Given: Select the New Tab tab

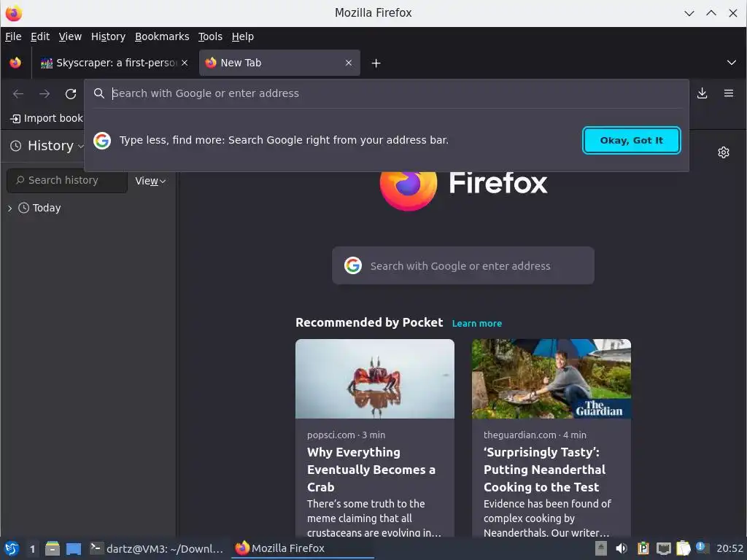Looking at the screenshot, I should click(x=279, y=63).
